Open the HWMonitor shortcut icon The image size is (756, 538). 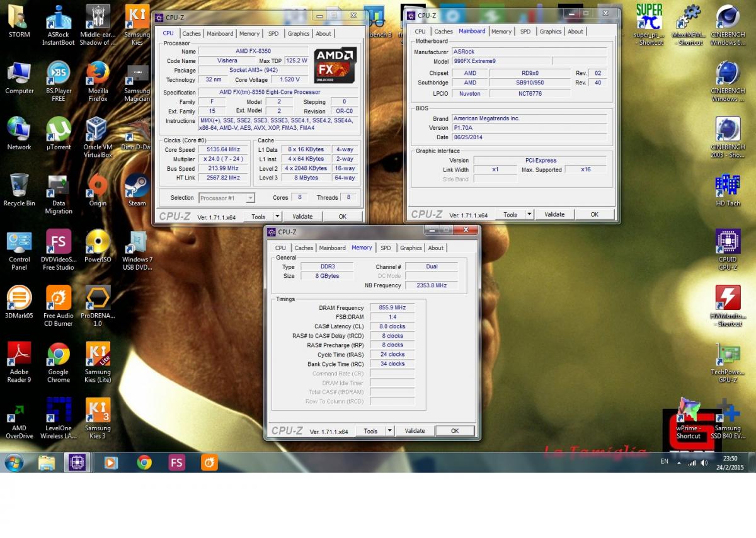(728, 306)
